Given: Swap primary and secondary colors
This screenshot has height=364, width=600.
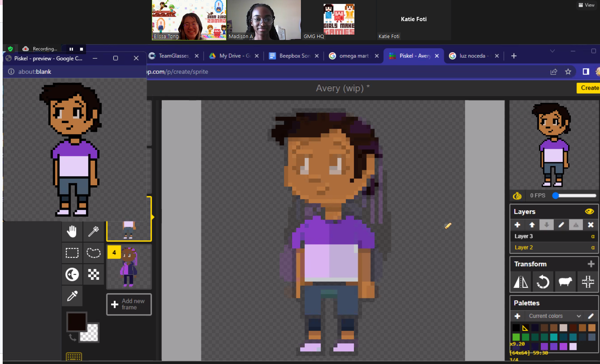Looking at the screenshot, I should [x=72, y=337].
